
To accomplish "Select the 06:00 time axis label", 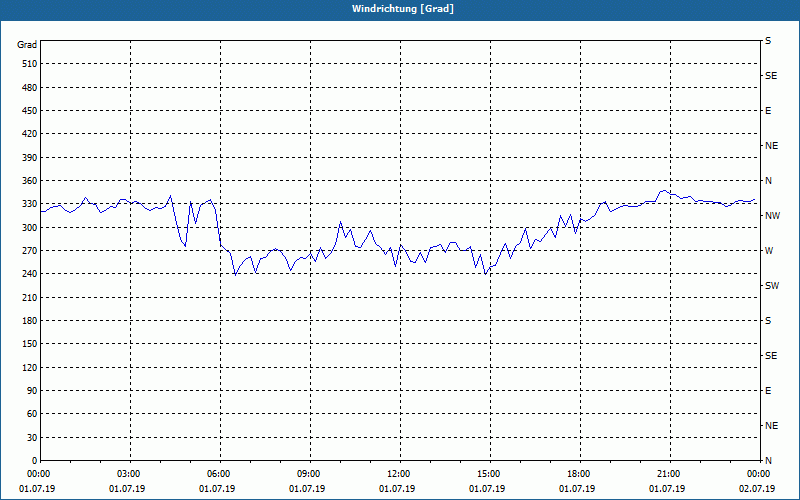I will pyautogui.click(x=218, y=474).
